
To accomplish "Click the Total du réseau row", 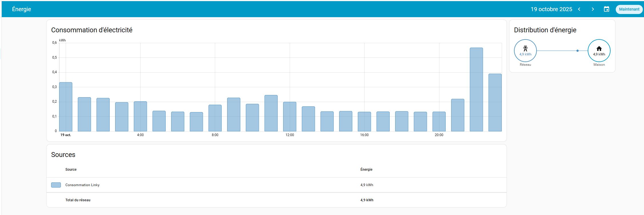I will click(78, 200).
